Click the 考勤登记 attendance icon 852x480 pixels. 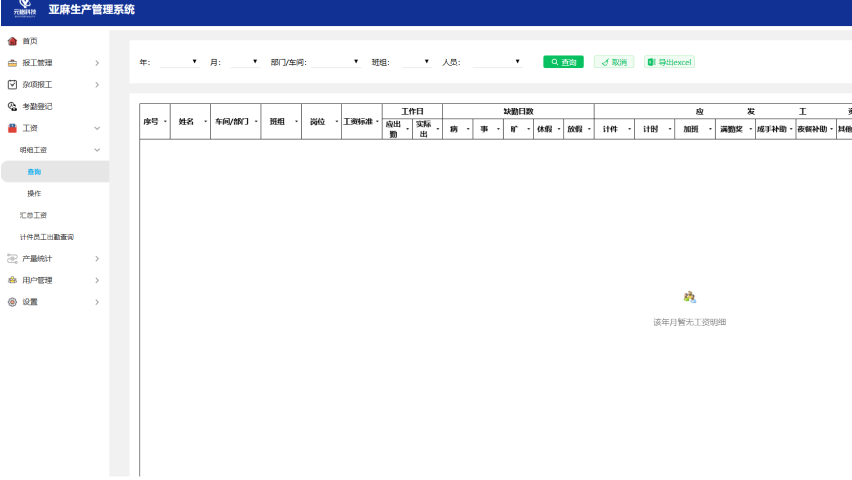pyautogui.click(x=12, y=106)
